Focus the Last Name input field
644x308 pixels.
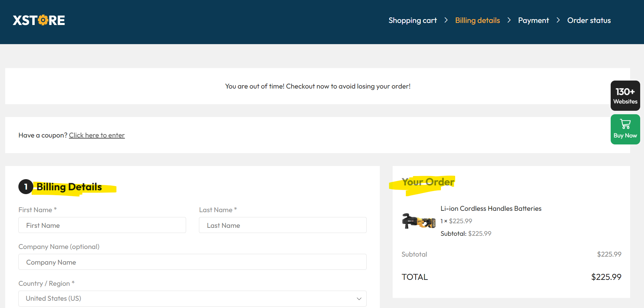283,225
